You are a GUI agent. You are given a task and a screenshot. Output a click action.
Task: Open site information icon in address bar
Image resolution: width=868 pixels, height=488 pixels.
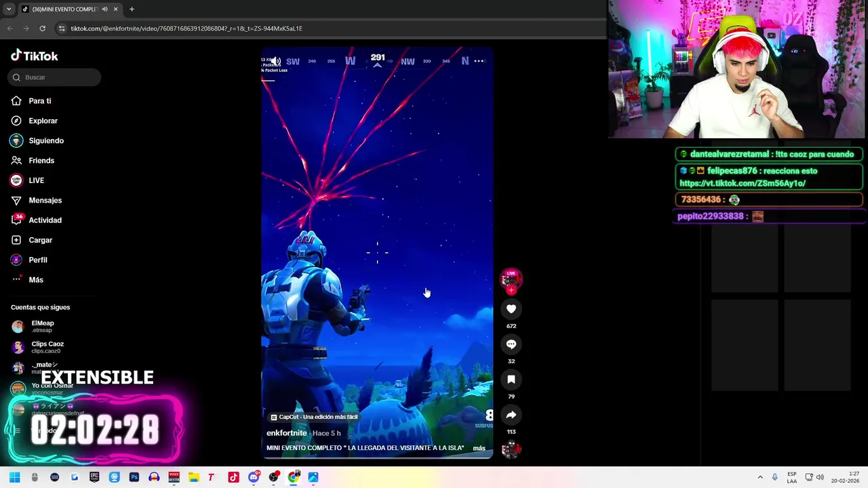click(x=62, y=28)
